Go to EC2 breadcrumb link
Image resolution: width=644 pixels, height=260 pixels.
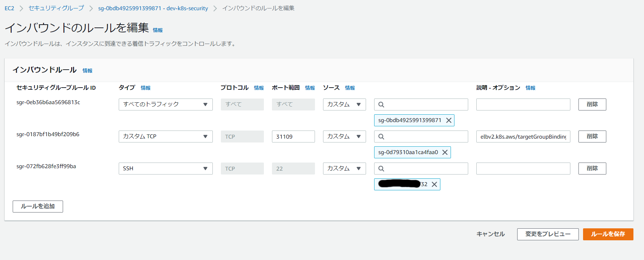tap(10, 8)
